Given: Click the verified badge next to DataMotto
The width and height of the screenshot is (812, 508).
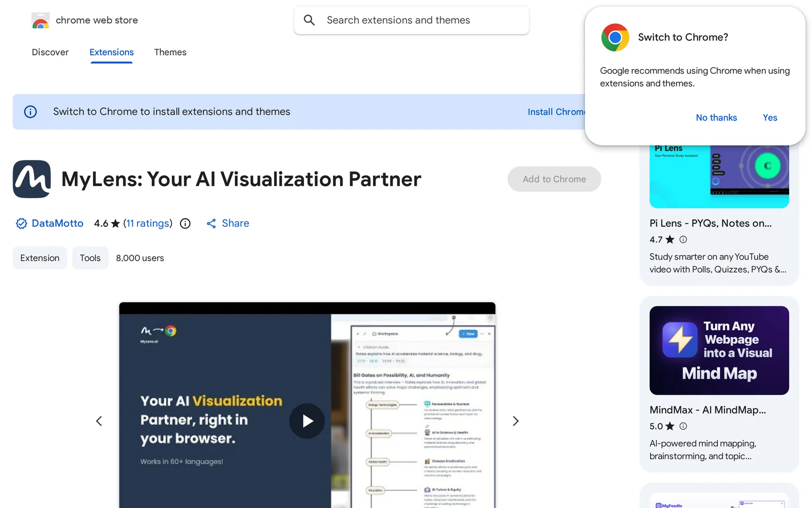Looking at the screenshot, I should (21, 224).
